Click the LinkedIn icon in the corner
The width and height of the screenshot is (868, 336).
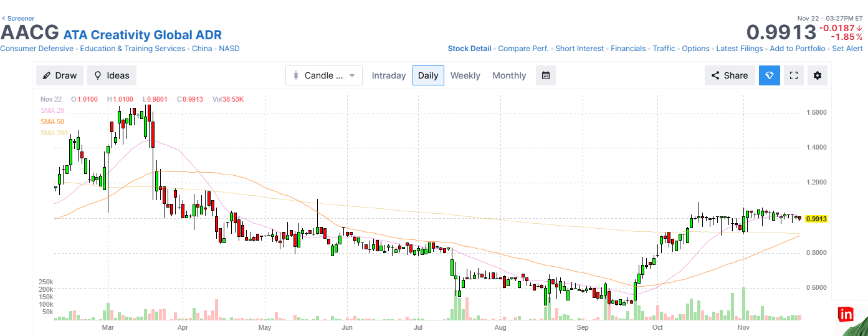click(846, 314)
